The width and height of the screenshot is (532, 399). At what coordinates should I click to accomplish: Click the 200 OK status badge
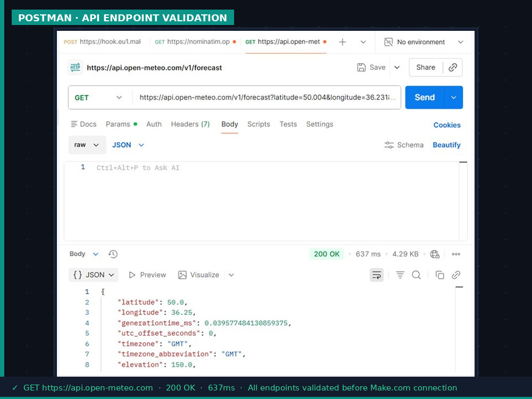pyautogui.click(x=327, y=254)
